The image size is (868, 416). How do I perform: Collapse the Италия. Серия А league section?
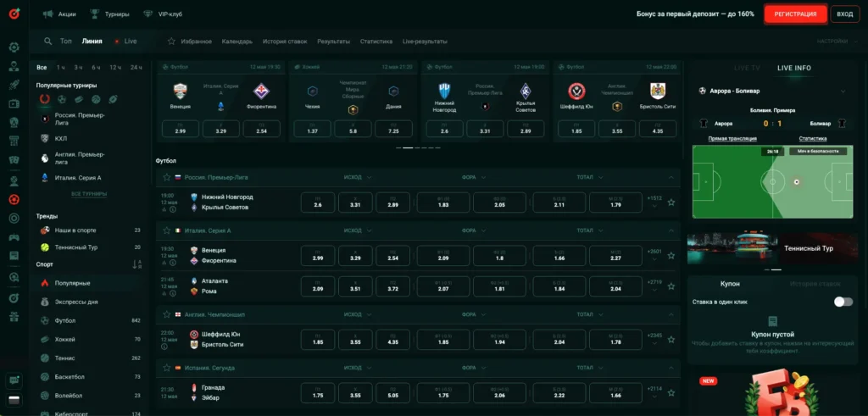[671, 230]
